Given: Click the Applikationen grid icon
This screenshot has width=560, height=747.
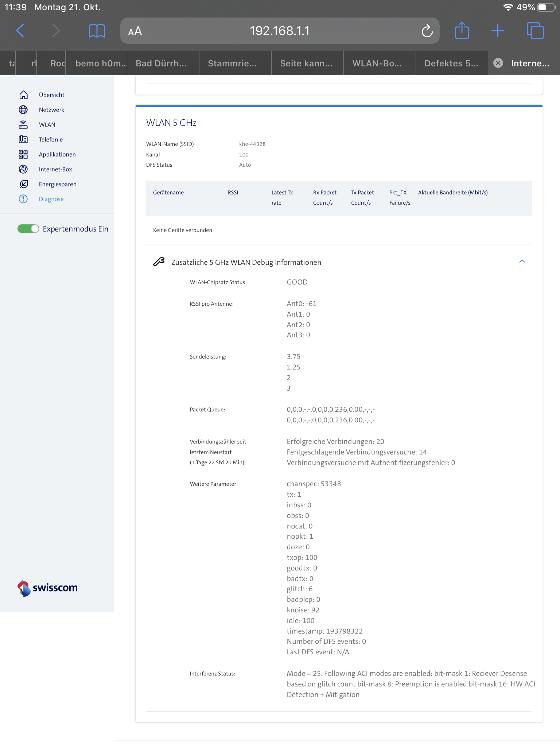Looking at the screenshot, I should click(23, 154).
